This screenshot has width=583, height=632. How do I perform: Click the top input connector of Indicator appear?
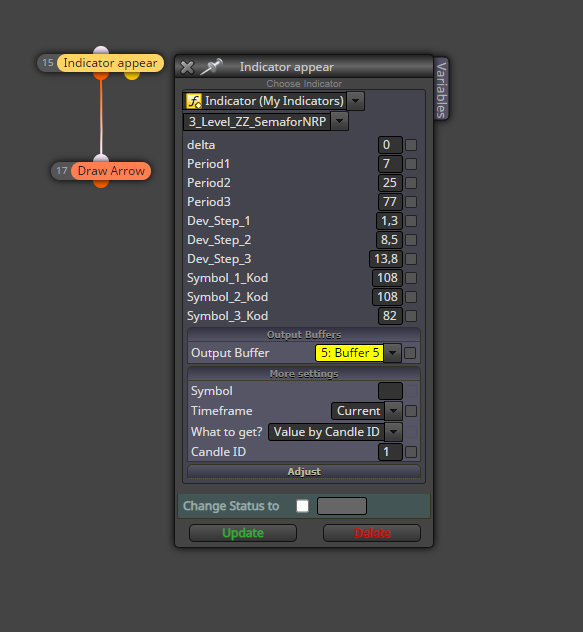[x=101, y=50]
